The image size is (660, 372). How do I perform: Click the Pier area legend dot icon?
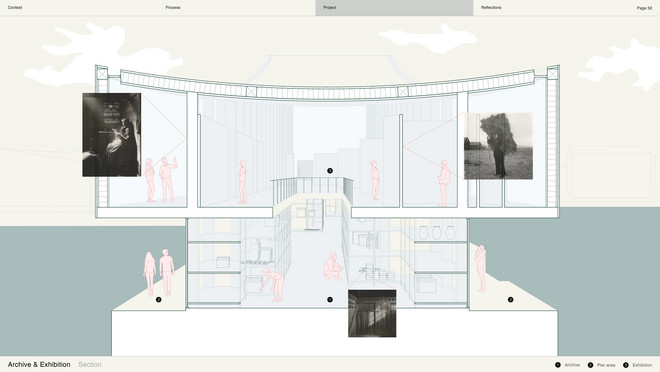[590, 365]
